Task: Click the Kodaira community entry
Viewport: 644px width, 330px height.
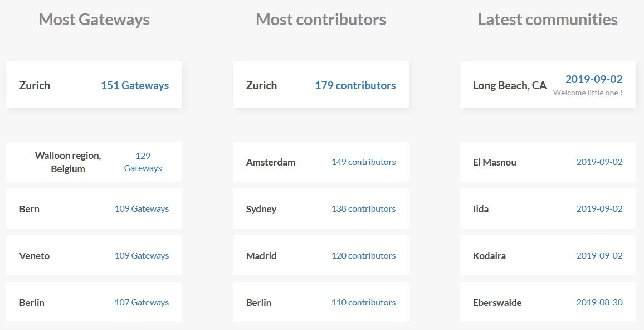Action: (x=548, y=256)
